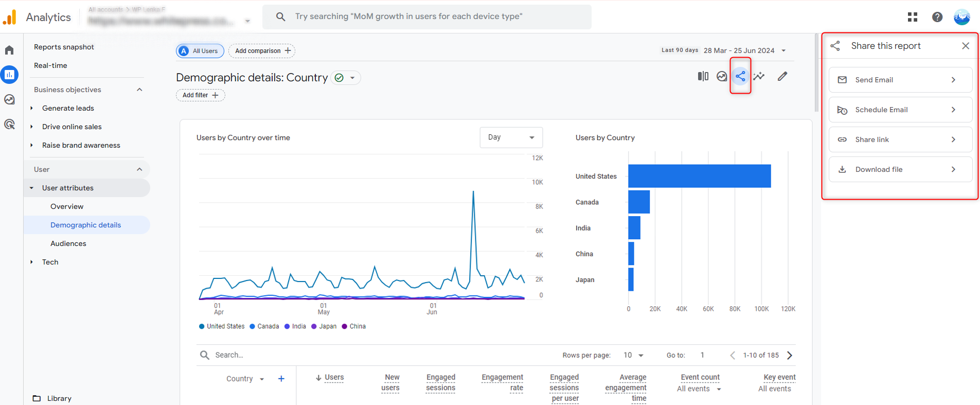Viewport: 980px width, 405px height.
Task: Open the Home icon in left rail
Action: pyautogui.click(x=9, y=50)
